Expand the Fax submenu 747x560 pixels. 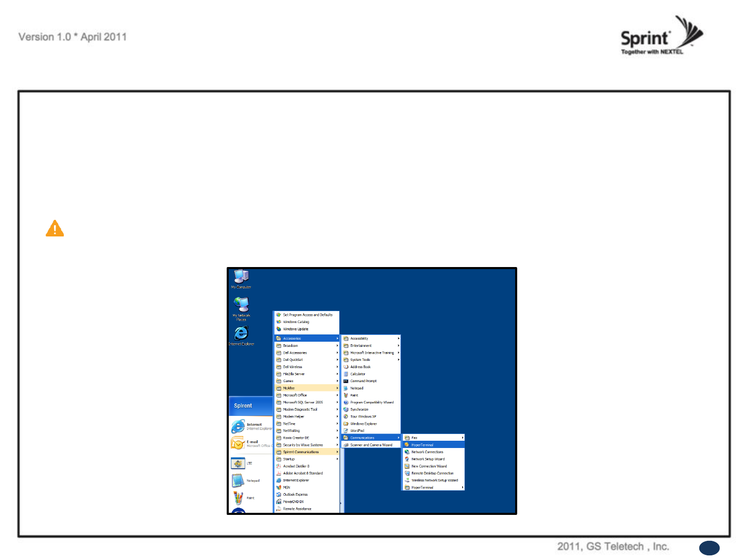tap(434, 438)
